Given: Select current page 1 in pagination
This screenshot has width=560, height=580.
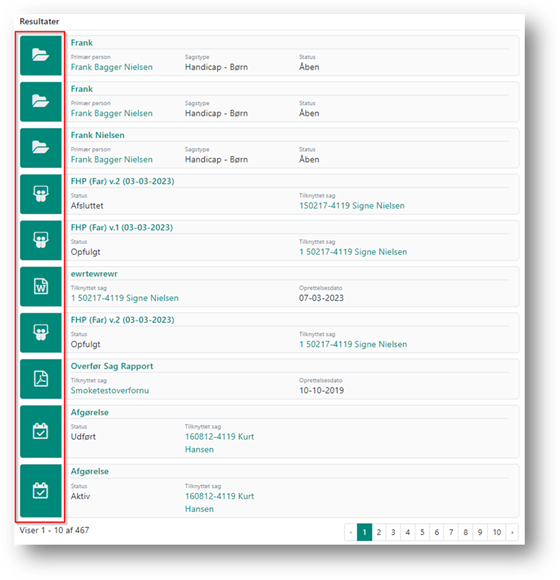Looking at the screenshot, I should [x=364, y=532].
